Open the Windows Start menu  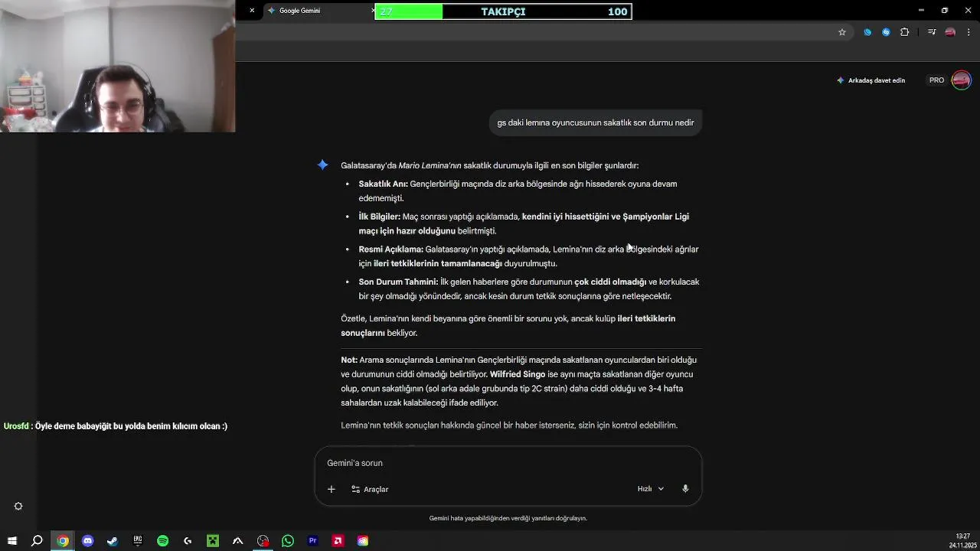pos(12,541)
